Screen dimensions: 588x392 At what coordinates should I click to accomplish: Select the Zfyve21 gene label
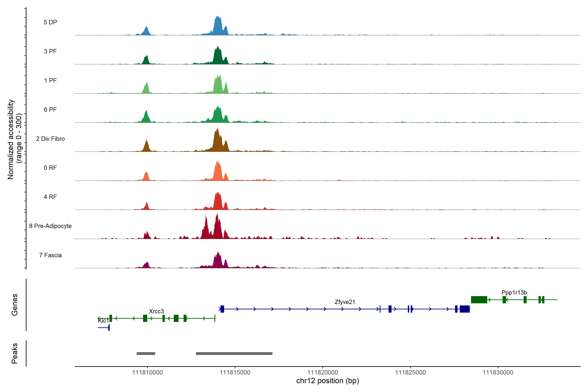(x=345, y=302)
